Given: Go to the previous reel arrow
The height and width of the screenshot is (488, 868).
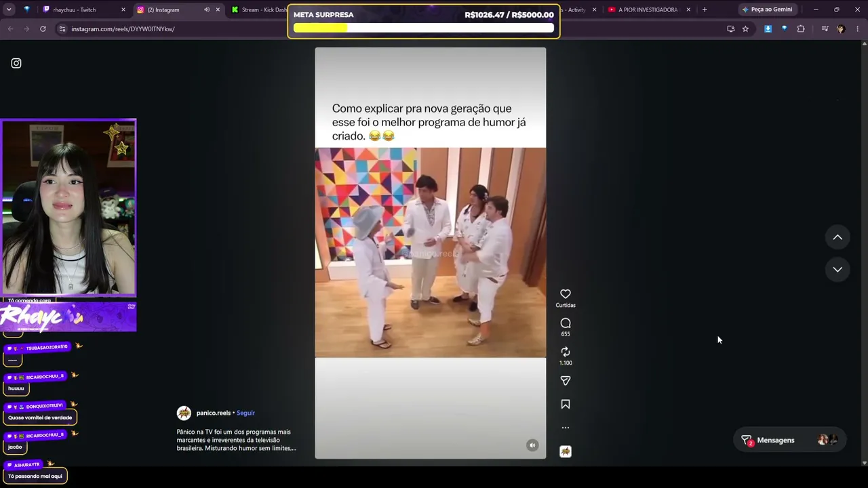Looking at the screenshot, I should pos(837,237).
